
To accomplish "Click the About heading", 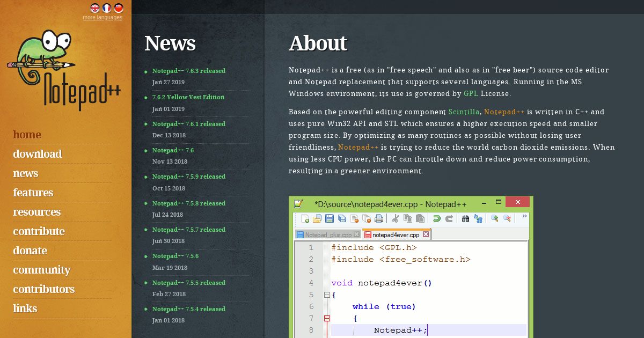I will (x=318, y=43).
